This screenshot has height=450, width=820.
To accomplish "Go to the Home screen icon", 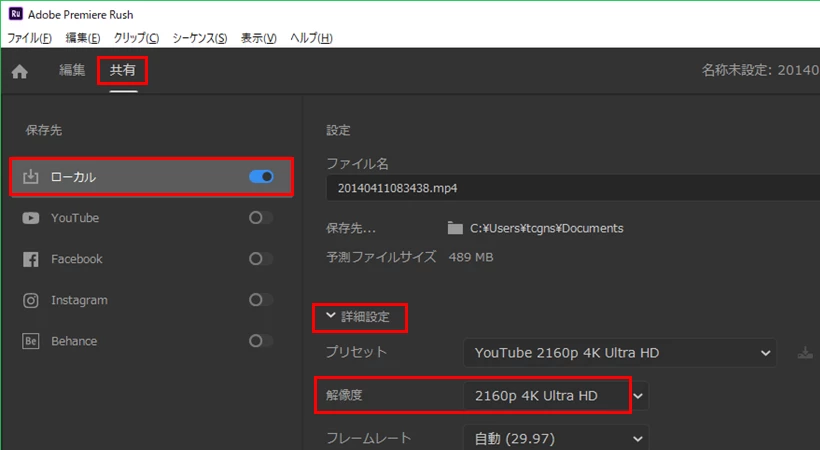I will (19, 72).
